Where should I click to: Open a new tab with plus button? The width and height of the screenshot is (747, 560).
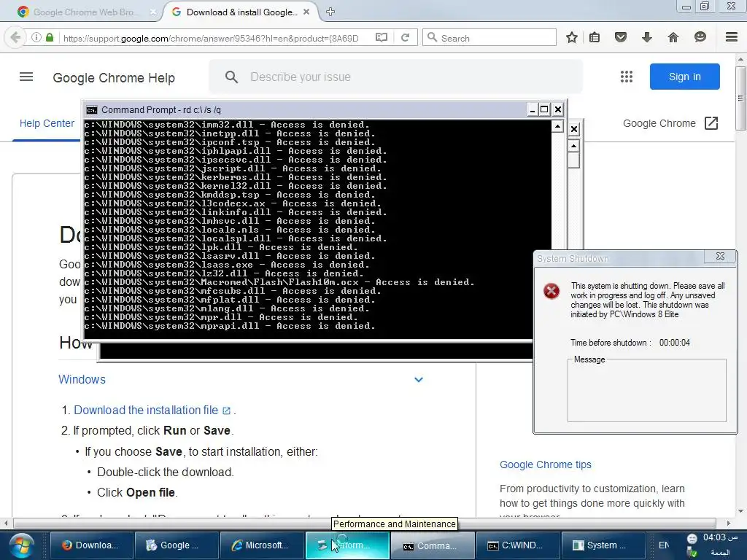click(x=330, y=12)
